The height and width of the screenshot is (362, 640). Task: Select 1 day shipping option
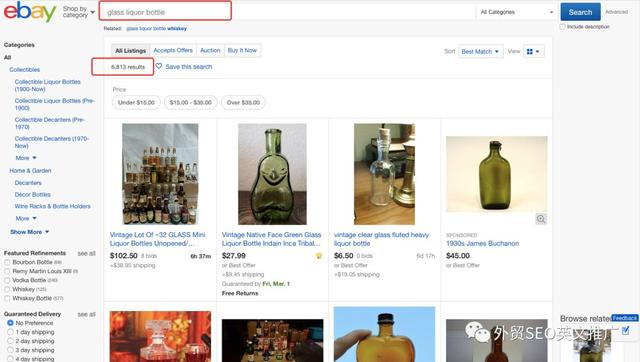click(x=10, y=332)
